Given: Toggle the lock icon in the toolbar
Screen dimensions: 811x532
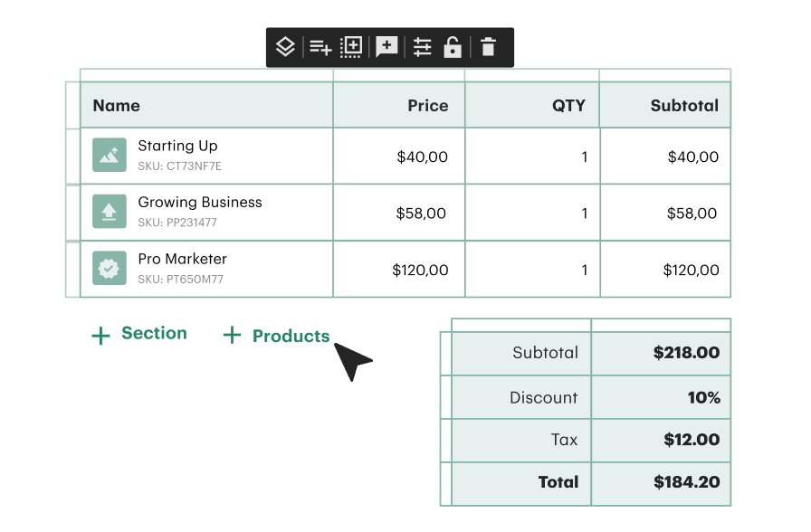Looking at the screenshot, I should pyautogui.click(x=453, y=46).
